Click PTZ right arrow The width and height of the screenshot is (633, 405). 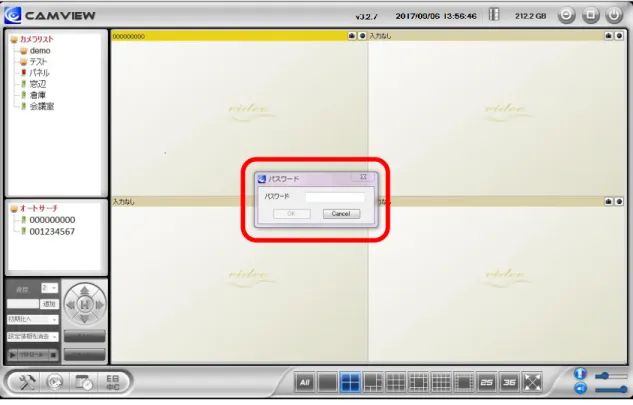(x=99, y=305)
